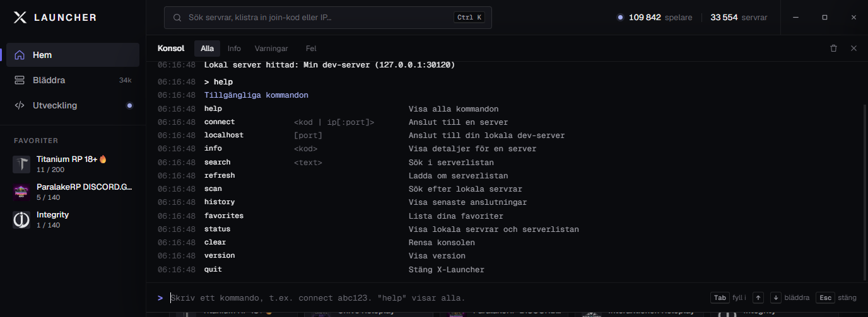Click the up-arrow history key hint
This screenshot has width=868, height=317.
click(x=758, y=297)
